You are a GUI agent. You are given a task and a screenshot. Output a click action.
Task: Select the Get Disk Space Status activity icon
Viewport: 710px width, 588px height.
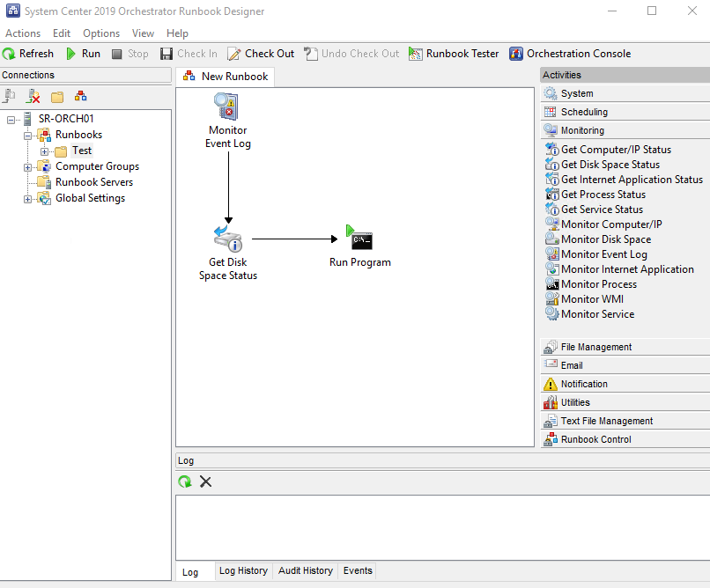click(227, 239)
